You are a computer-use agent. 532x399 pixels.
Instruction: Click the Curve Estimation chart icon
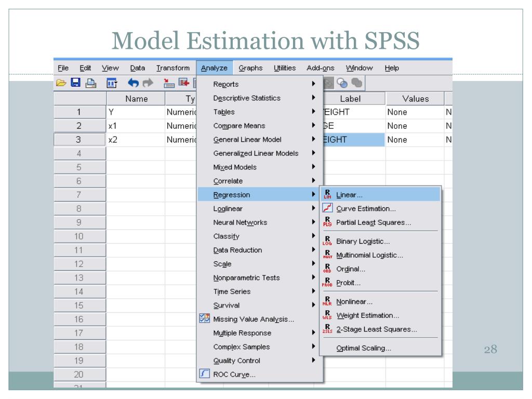(x=327, y=208)
